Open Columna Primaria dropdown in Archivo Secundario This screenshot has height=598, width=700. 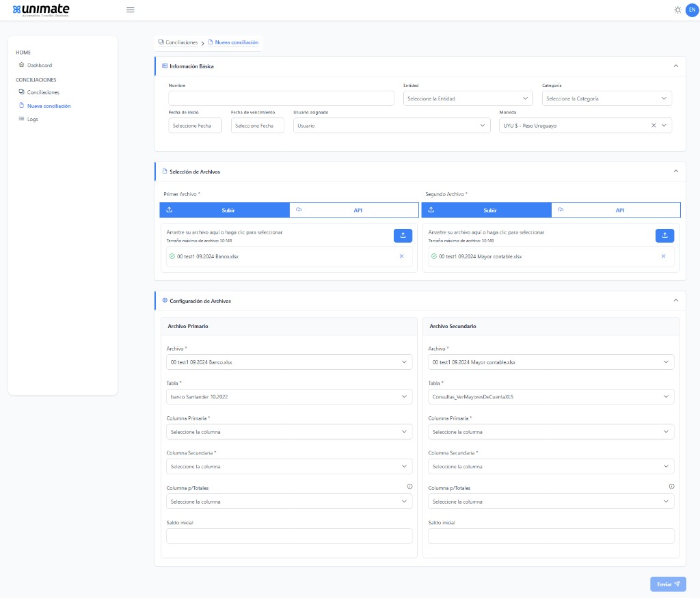point(552,431)
